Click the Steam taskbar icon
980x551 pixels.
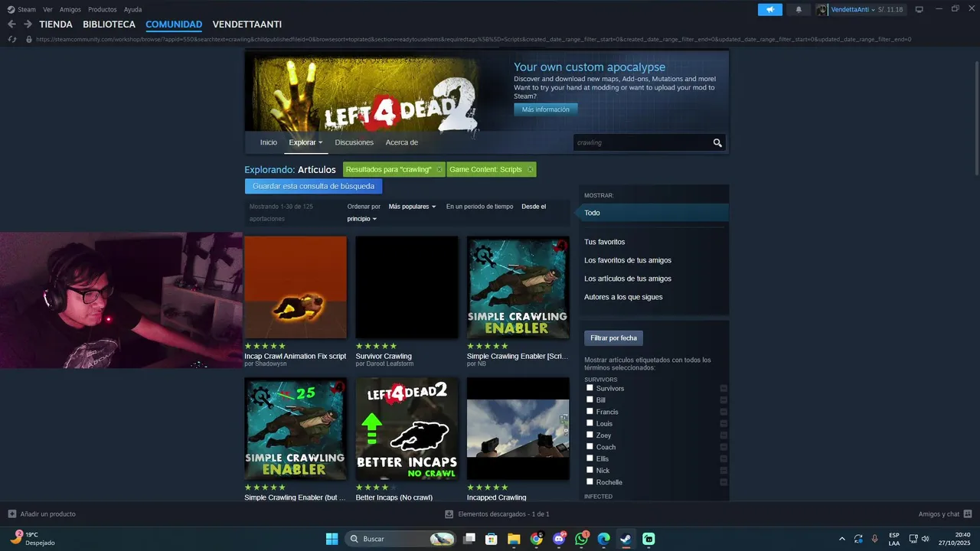pyautogui.click(x=626, y=539)
